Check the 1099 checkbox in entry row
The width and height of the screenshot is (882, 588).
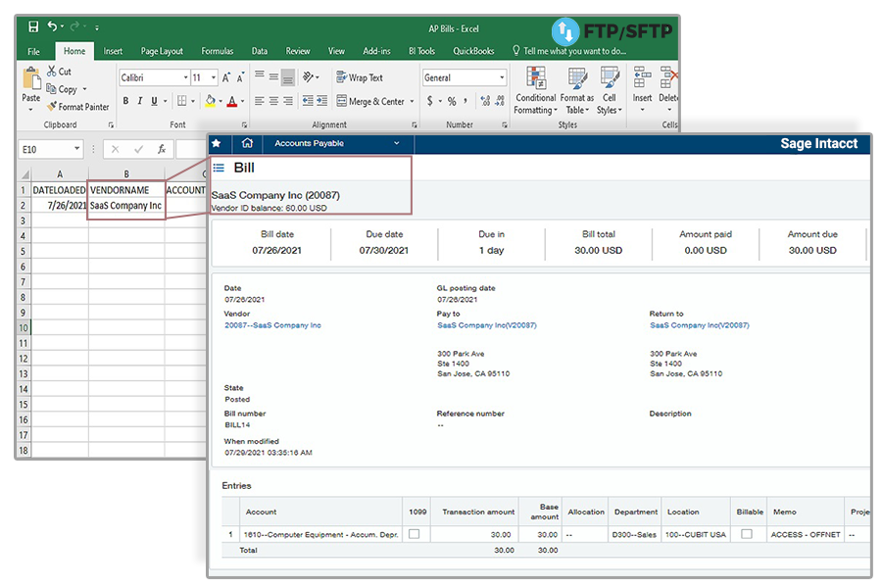pos(413,534)
